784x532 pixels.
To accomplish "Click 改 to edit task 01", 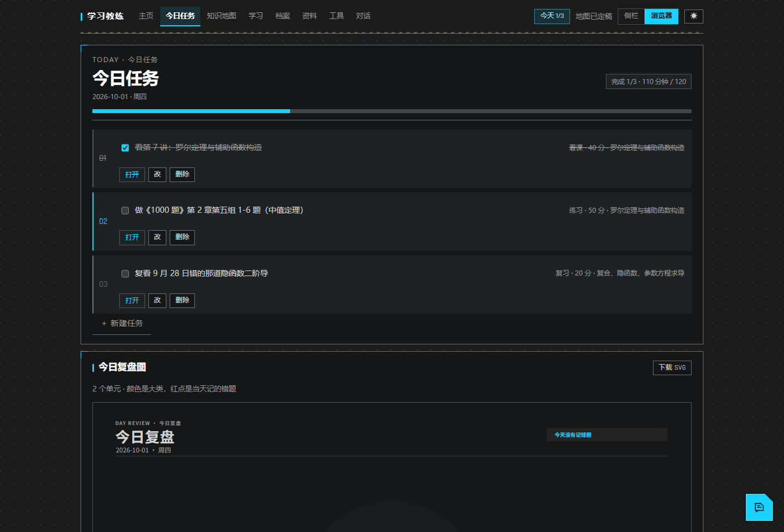I will 157,175.
